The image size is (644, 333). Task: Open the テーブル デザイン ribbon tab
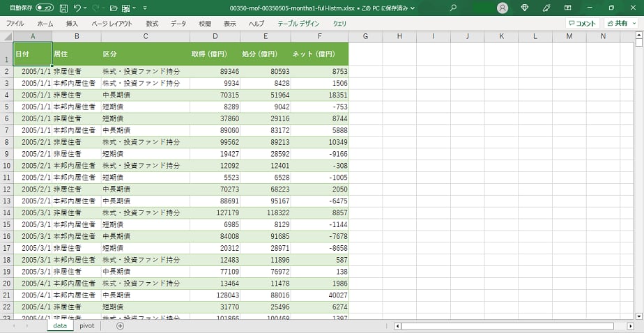(298, 23)
